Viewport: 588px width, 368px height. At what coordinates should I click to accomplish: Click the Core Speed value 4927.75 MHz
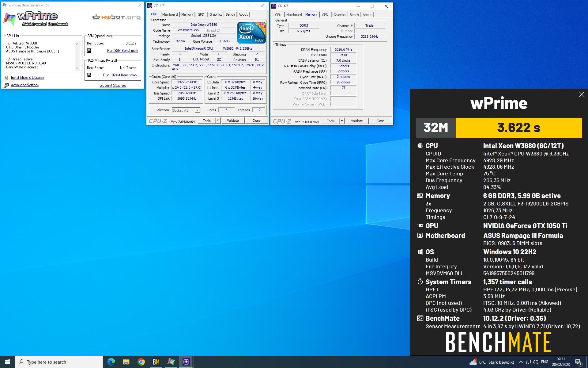point(187,82)
